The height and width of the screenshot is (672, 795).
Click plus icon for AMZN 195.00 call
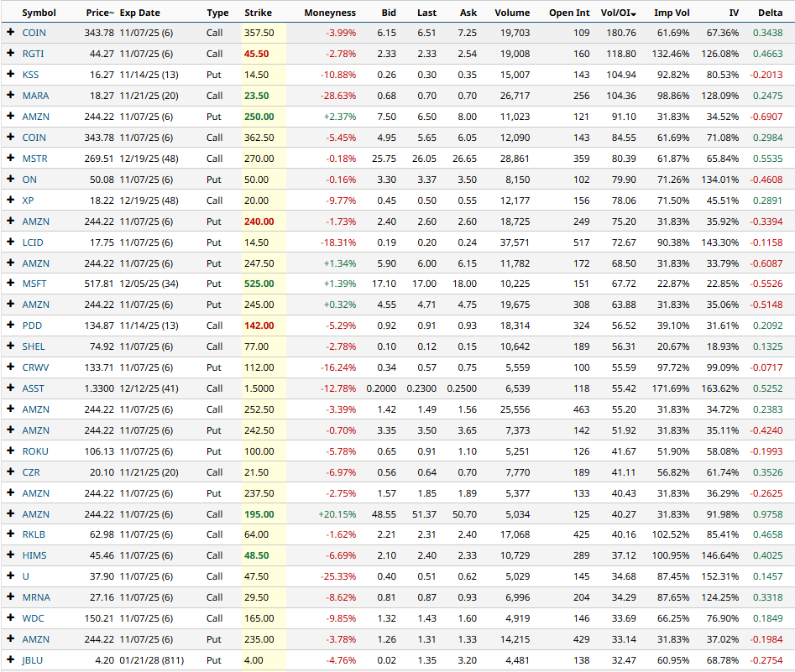pyautogui.click(x=10, y=513)
